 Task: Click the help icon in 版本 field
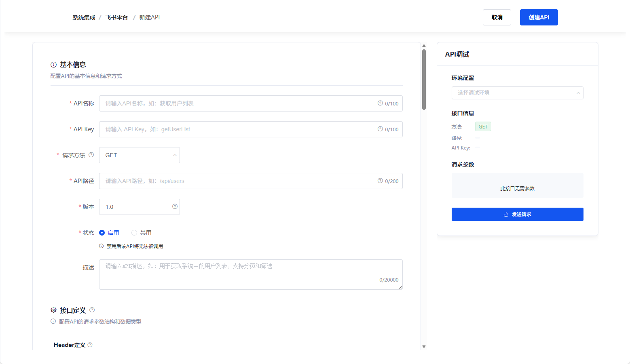(175, 206)
